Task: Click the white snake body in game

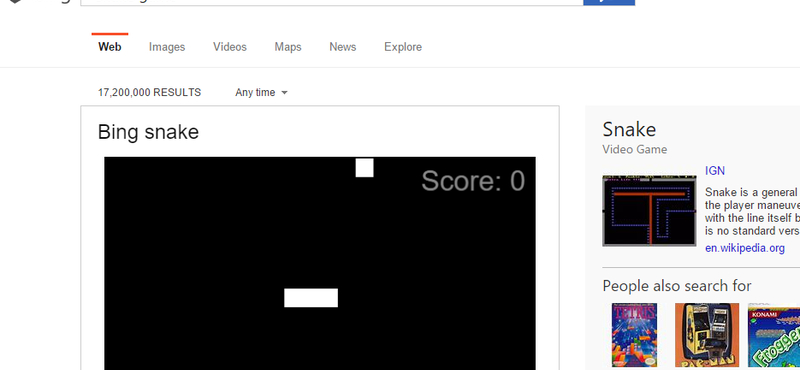Action: coord(311,298)
